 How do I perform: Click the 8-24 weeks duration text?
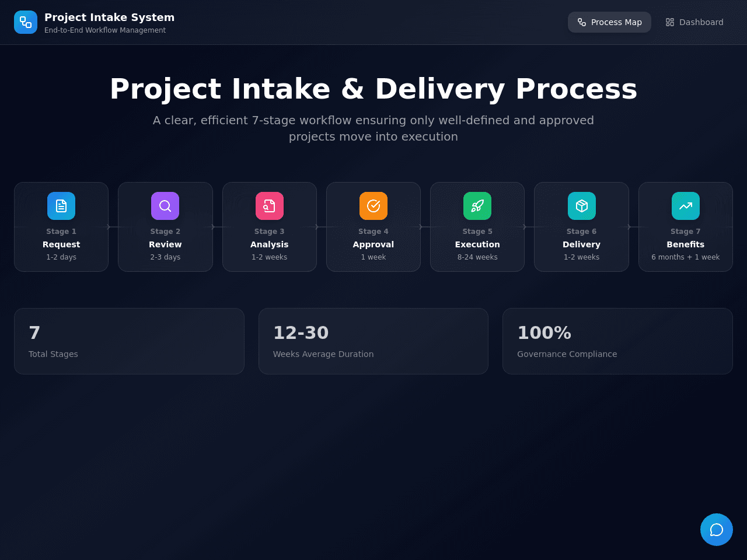477,257
